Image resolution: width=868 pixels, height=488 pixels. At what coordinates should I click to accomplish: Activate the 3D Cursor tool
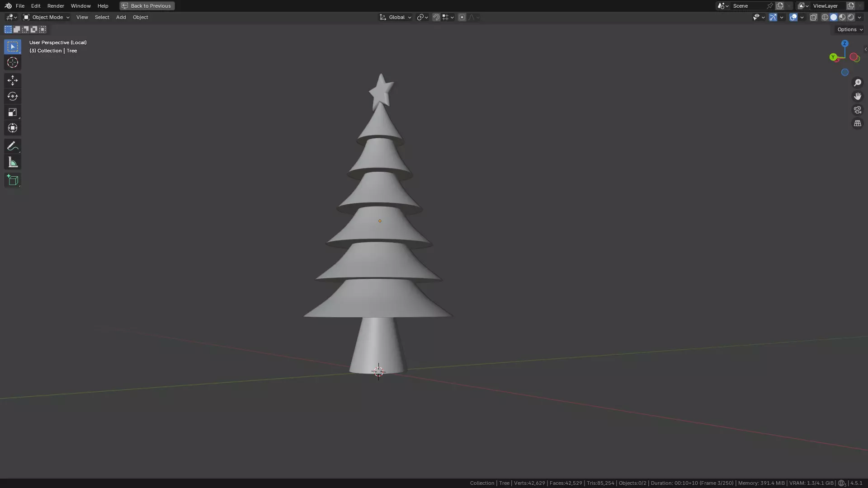[x=13, y=62]
